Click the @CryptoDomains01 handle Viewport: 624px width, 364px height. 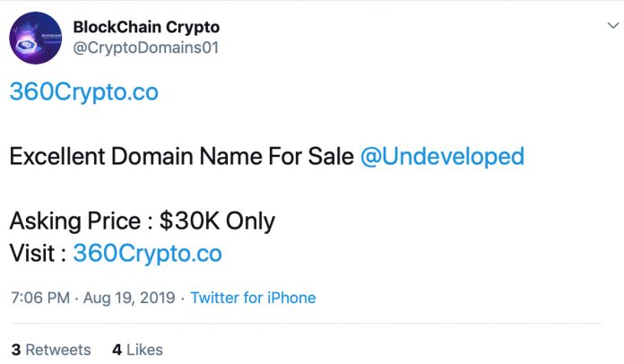145,47
